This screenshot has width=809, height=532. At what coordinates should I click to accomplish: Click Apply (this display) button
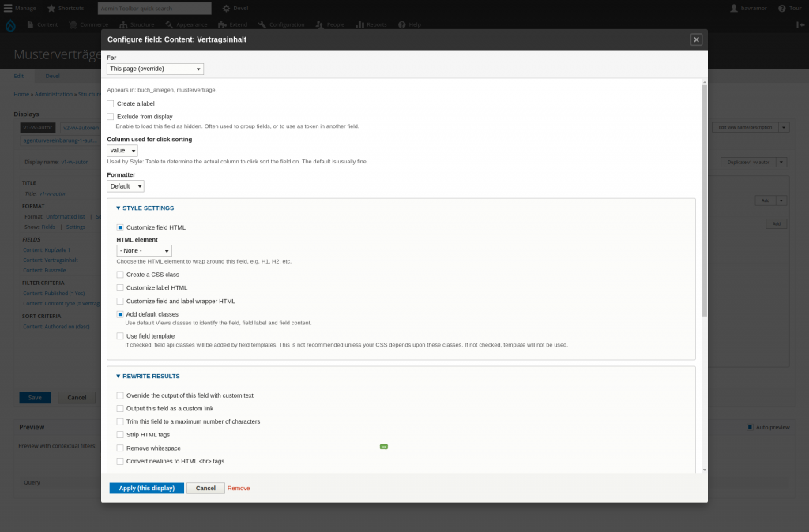point(146,488)
